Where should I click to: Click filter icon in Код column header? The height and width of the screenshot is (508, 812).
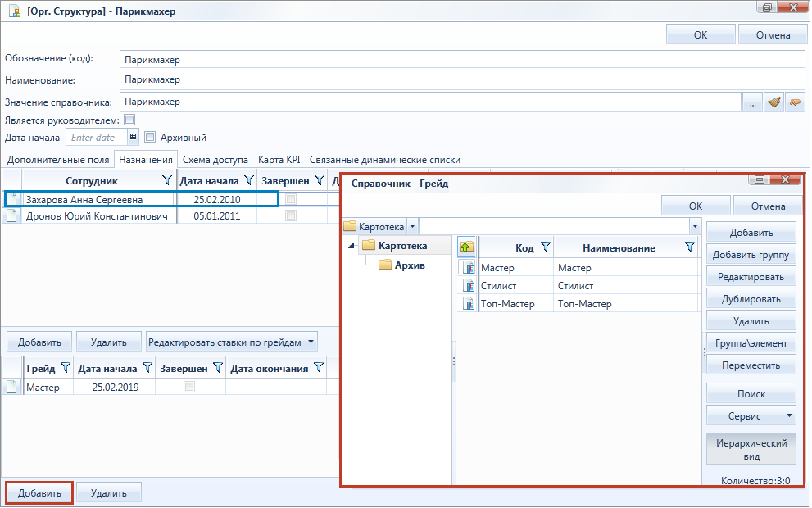[546, 247]
